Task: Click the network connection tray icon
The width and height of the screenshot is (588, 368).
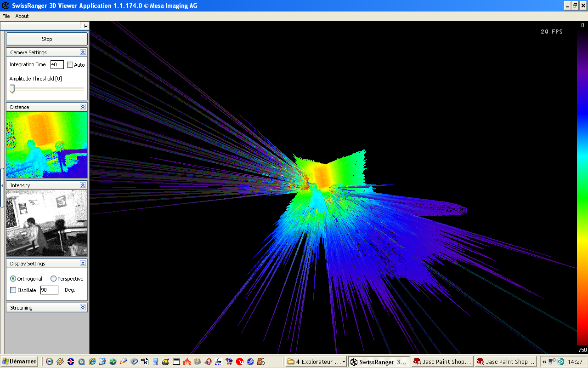Action: coord(552,362)
